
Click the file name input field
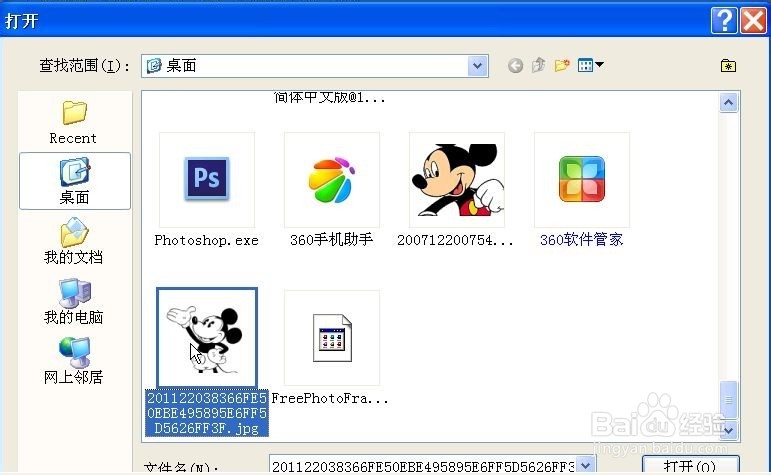point(423,465)
